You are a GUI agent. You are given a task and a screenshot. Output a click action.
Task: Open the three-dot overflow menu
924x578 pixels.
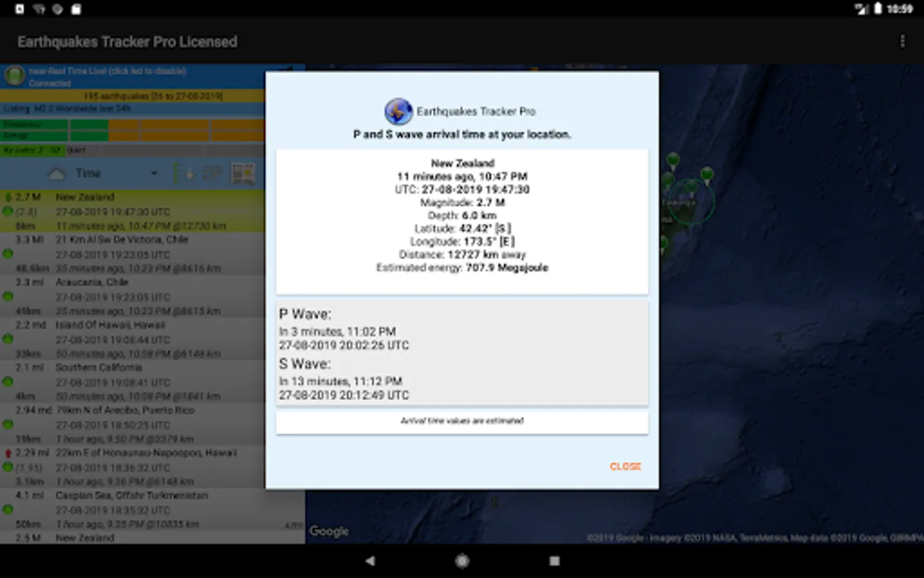point(902,42)
